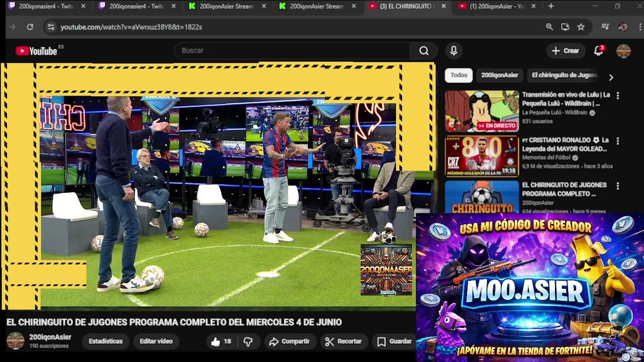The image size is (644, 362).
Task: Open the Chrome profile avatar
Action: pos(623,27)
